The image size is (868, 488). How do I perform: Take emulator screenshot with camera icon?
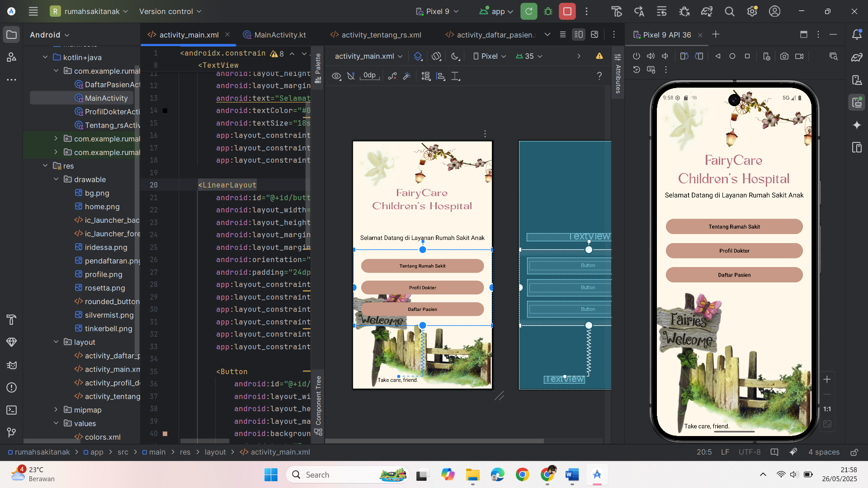point(784,56)
